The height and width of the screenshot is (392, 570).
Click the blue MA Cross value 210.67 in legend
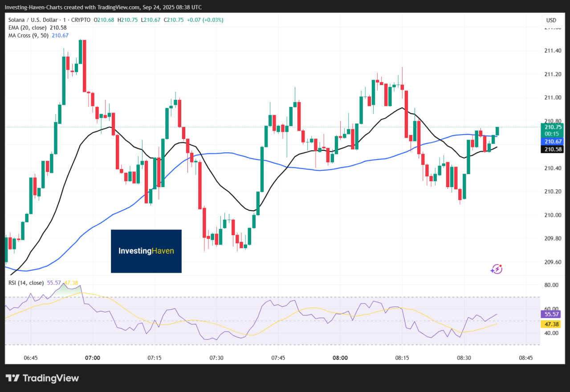point(60,35)
